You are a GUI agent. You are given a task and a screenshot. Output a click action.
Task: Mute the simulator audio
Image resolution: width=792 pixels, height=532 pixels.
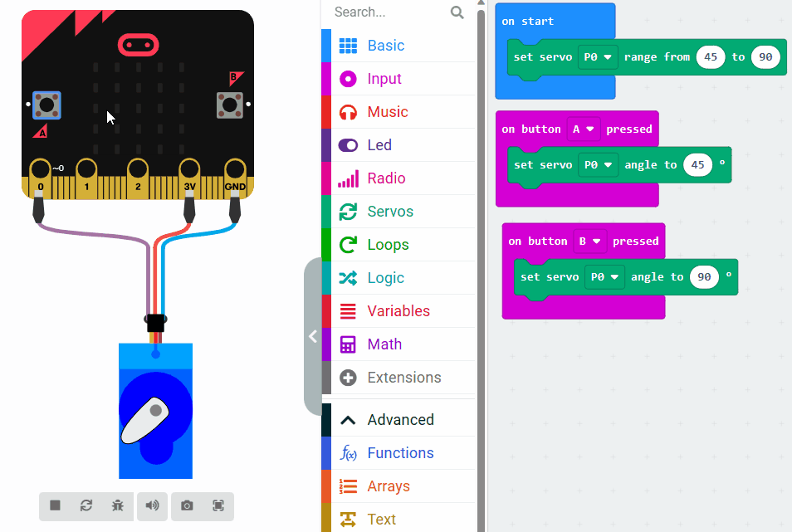coord(153,505)
